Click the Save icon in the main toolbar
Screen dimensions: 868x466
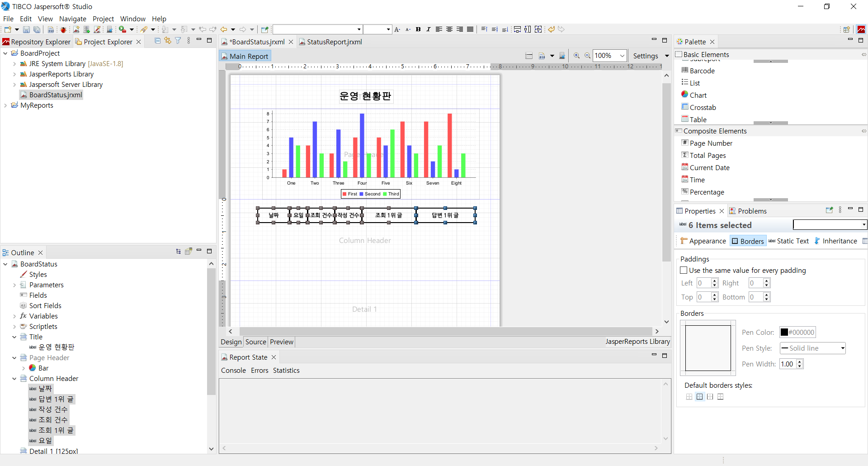coord(26,29)
